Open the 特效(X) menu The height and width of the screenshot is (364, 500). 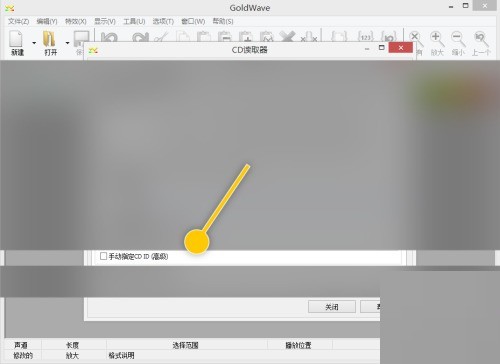[76, 22]
